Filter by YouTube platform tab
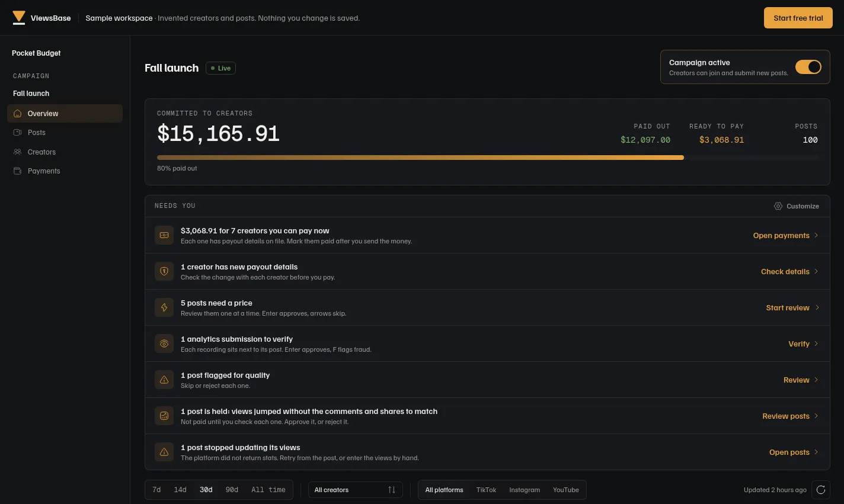Screen dimensions: 844x504 (566, 490)
